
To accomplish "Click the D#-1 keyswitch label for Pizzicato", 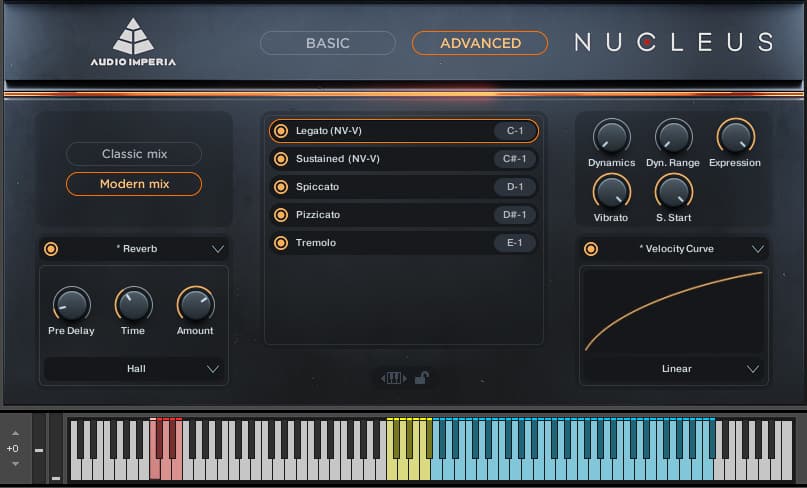I will (x=515, y=215).
